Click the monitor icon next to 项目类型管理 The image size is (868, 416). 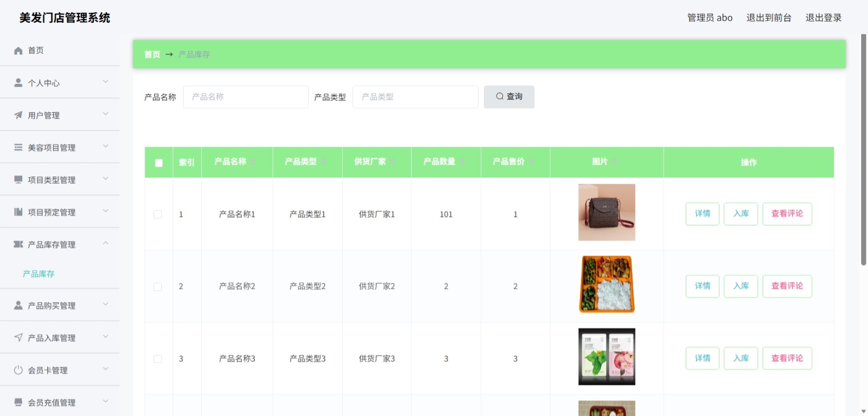tap(18, 180)
